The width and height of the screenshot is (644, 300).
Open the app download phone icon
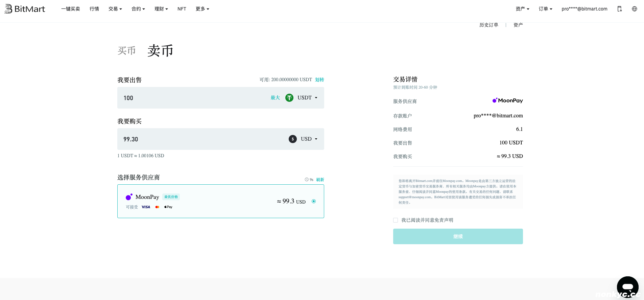(x=619, y=9)
